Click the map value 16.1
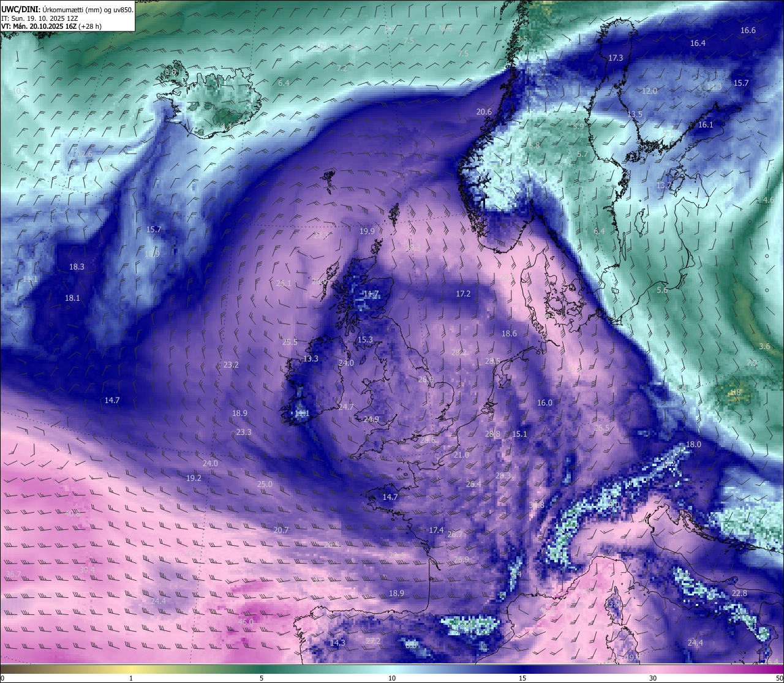This screenshot has width=784, height=683. click(706, 124)
